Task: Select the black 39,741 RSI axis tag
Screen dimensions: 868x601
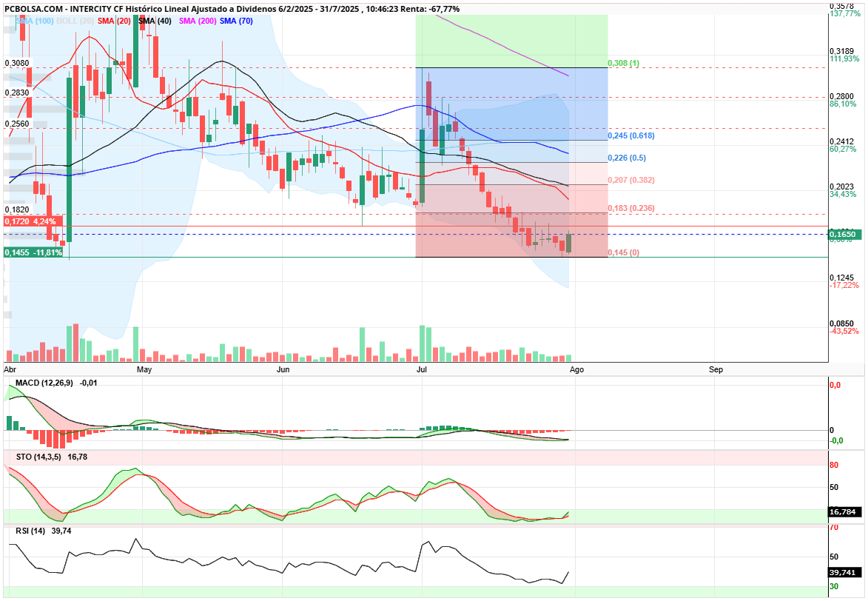Action: click(x=845, y=572)
